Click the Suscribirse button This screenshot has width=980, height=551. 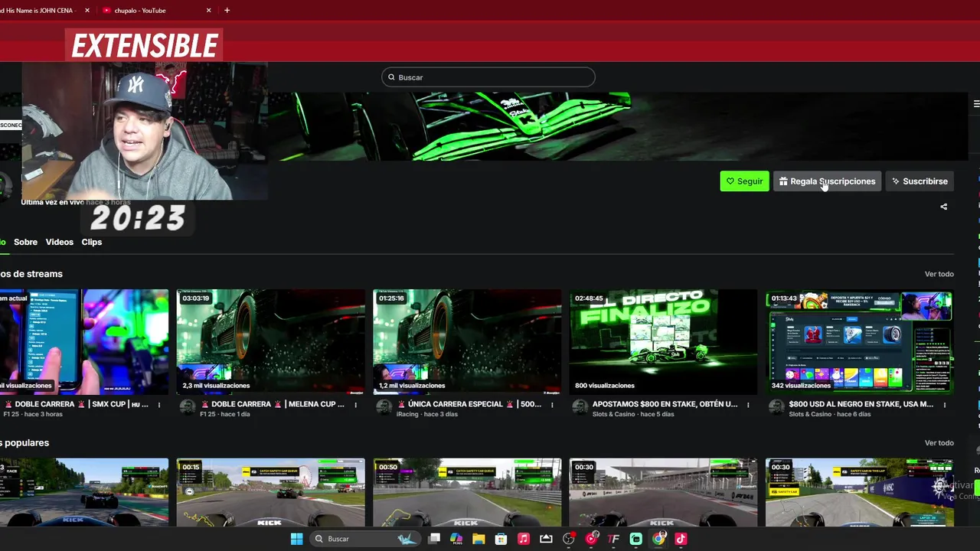pos(920,181)
